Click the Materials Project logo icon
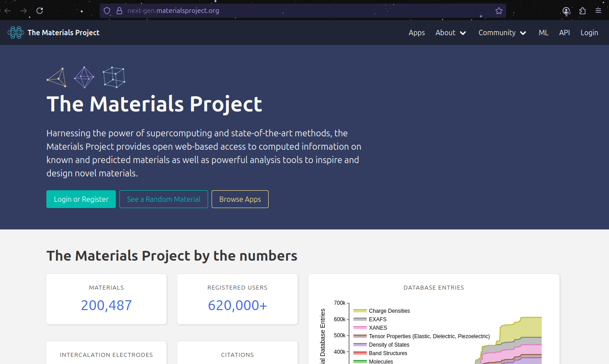The image size is (609, 364). point(16,33)
